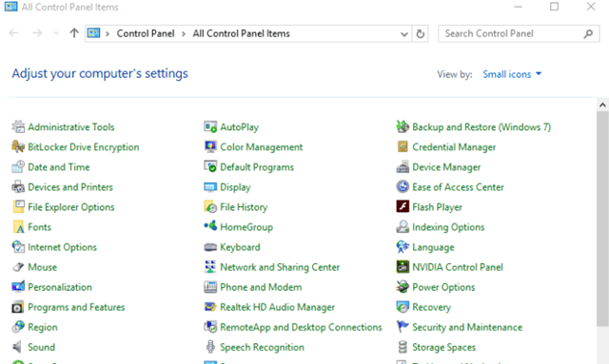Open the Power Options link
This screenshot has height=364, width=609.
point(443,287)
